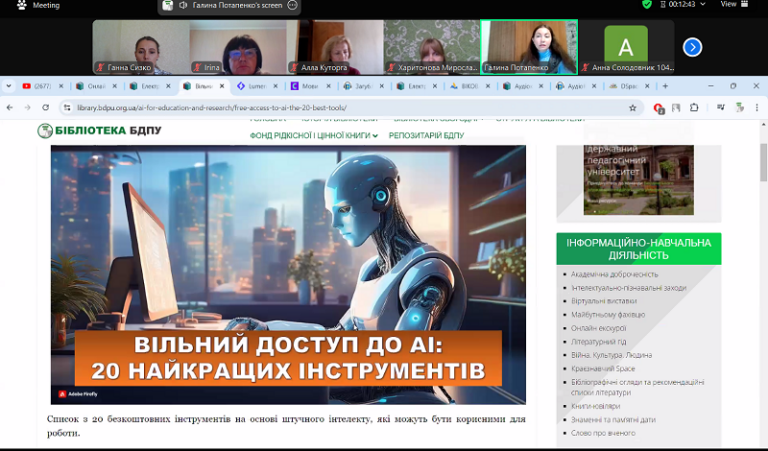Open the Академічна доброчесність link

pyautogui.click(x=614, y=274)
